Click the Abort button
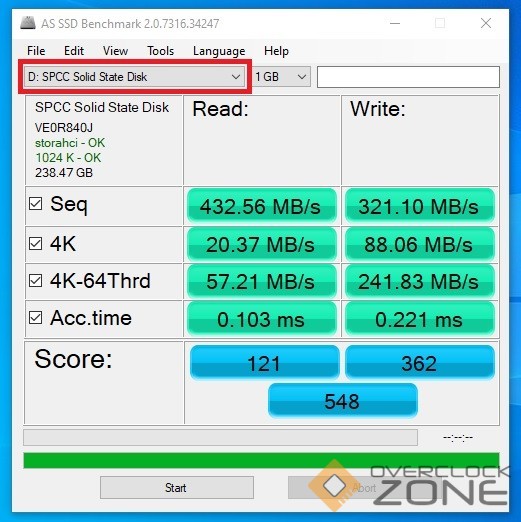 [x=365, y=488]
